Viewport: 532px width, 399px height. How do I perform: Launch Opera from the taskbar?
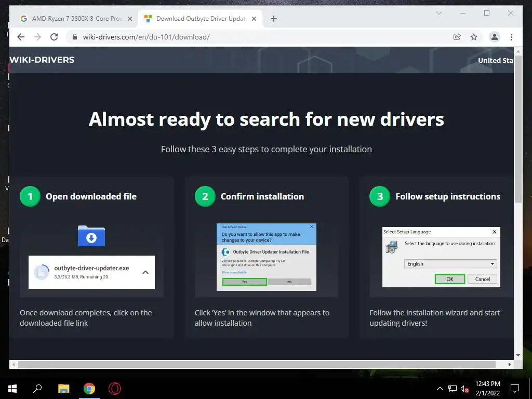pos(115,389)
